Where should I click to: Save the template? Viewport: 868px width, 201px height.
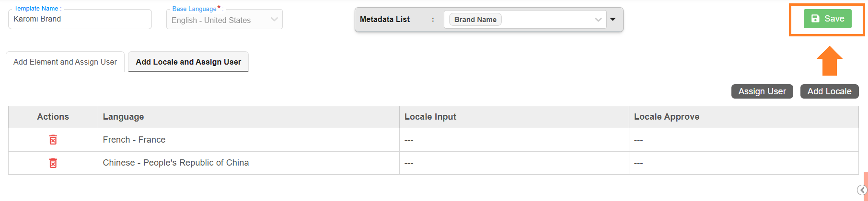(x=828, y=19)
